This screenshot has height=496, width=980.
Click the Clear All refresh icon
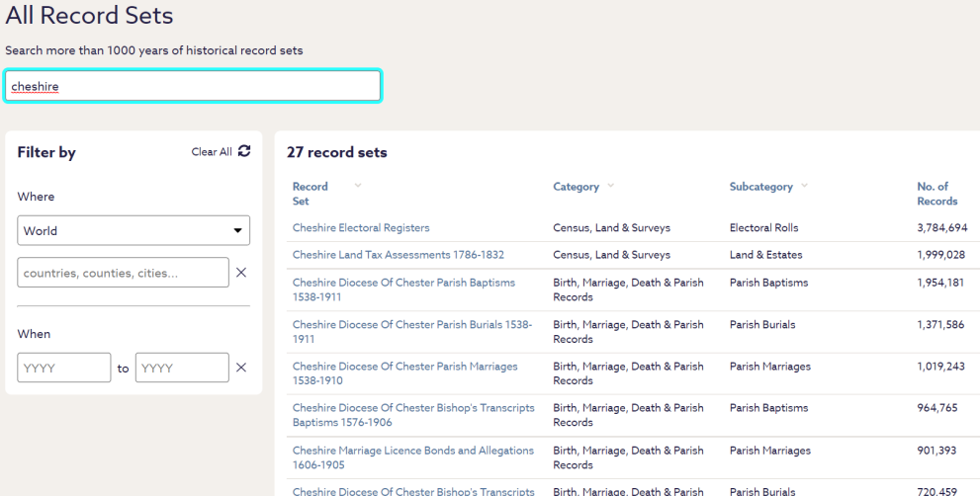point(244,151)
